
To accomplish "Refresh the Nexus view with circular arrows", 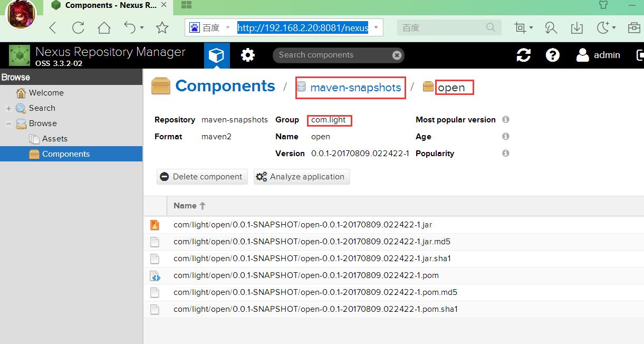I will click(x=524, y=55).
